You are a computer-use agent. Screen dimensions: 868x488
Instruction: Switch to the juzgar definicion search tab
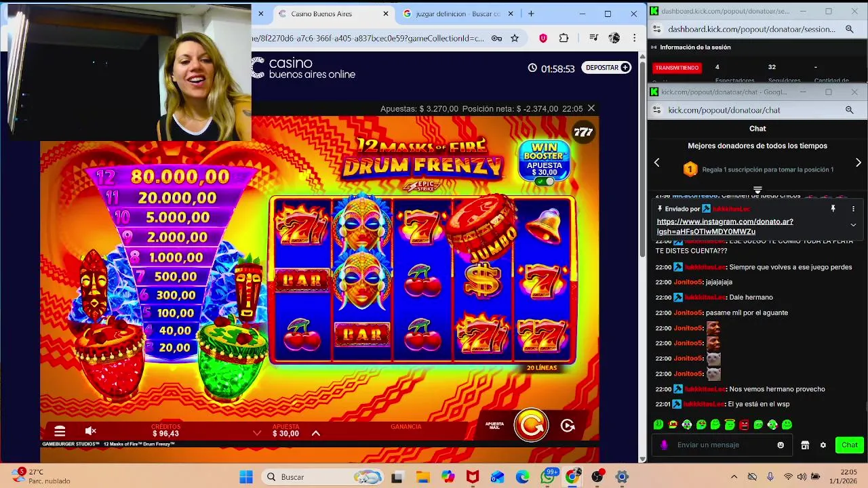pos(458,14)
